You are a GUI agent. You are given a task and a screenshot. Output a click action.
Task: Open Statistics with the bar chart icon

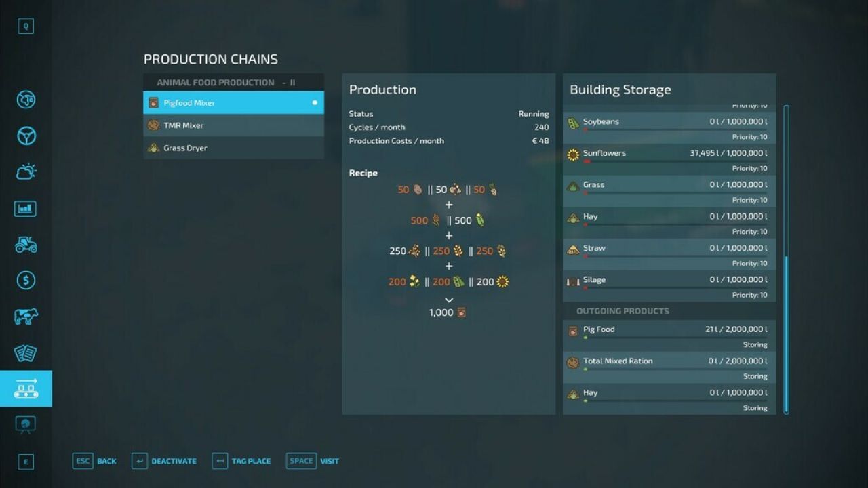[x=26, y=208]
